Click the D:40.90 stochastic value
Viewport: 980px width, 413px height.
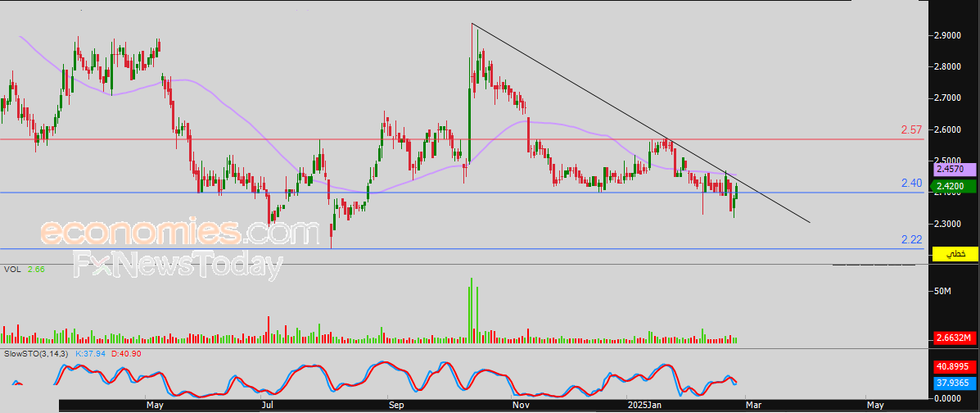pyautogui.click(x=124, y=354)
